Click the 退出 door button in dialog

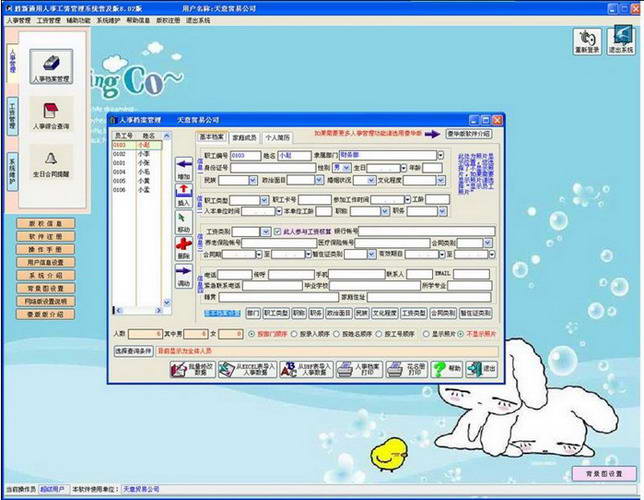coord(481,369)
